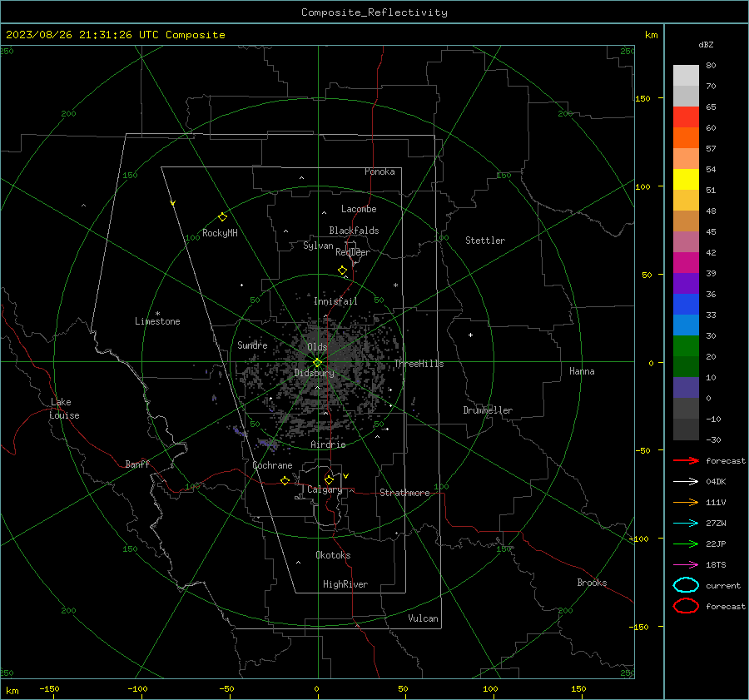Click the ThreeHills city label
The width and height of the screenshot is (749, 700).
(x=419, y=364)
